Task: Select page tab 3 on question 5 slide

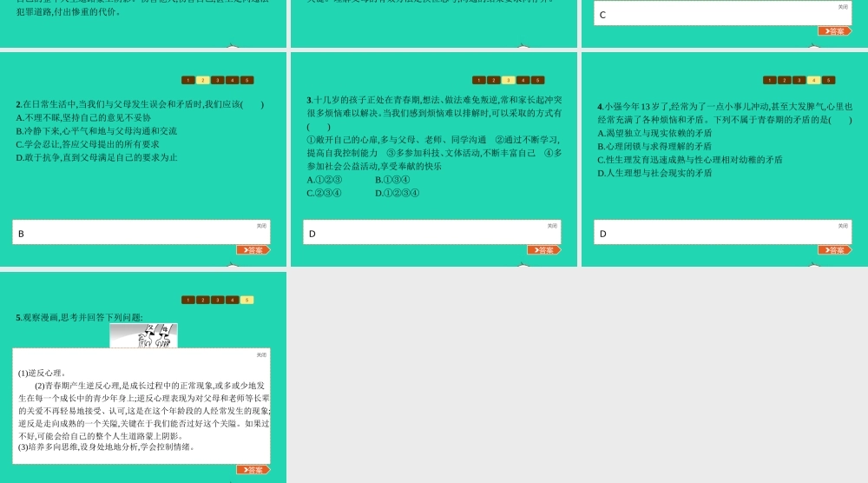Action: [x=218, y=301]
